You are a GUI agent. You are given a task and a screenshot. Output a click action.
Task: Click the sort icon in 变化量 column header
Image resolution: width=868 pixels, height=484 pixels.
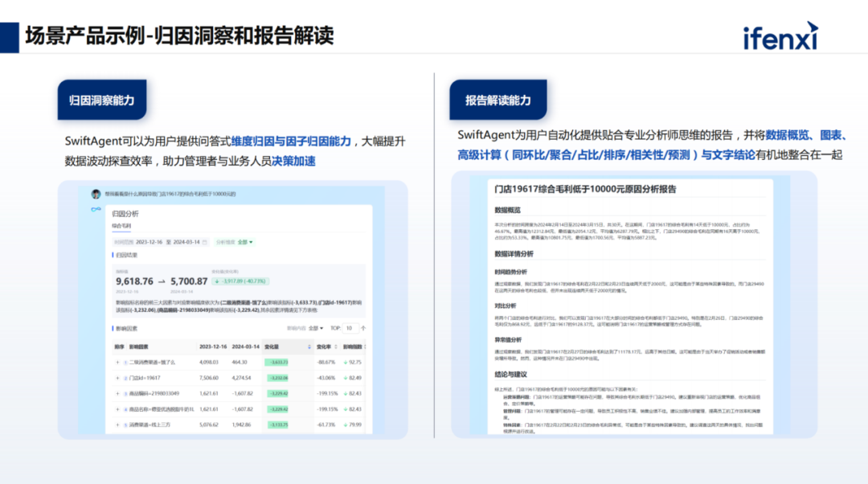point(309,347)
